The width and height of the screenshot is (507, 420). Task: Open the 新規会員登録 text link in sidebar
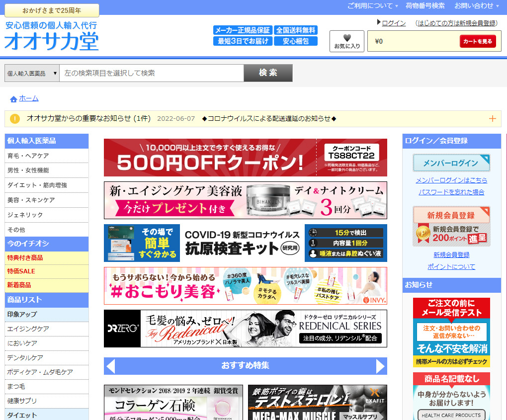451,255
